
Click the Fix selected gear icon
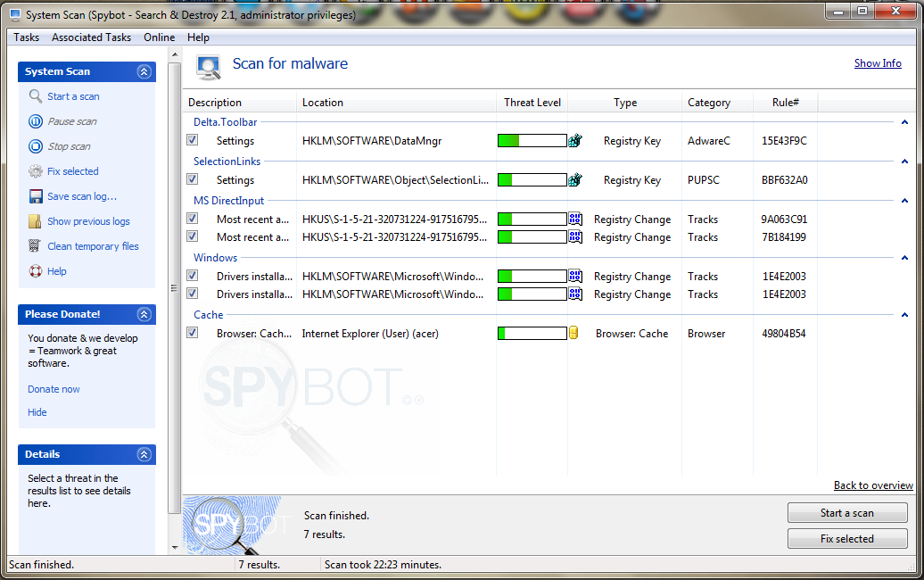(x=36, y=171)
